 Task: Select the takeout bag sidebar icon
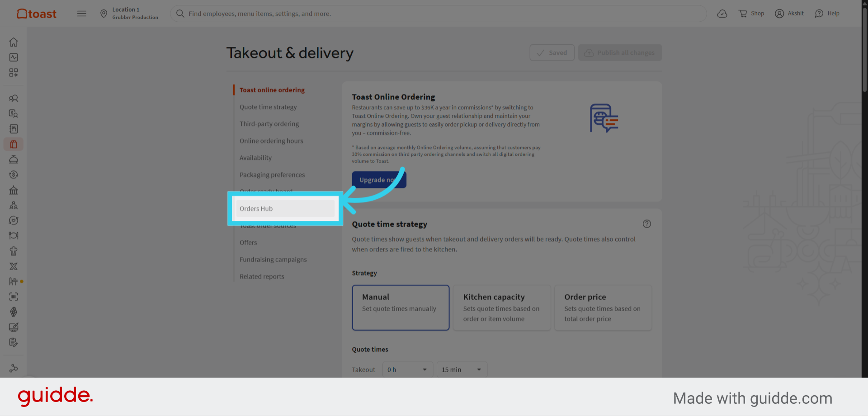[14, 144]
